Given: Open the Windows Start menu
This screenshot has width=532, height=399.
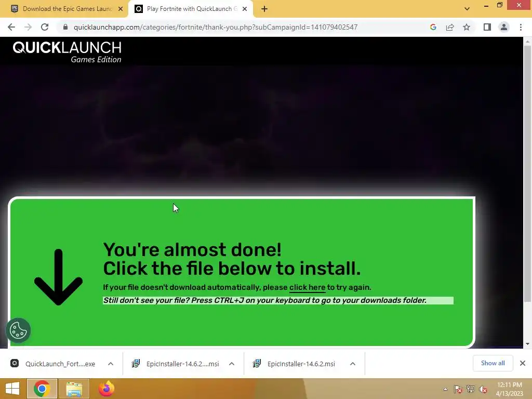Looking at the screenshot, I should point(12,389).
